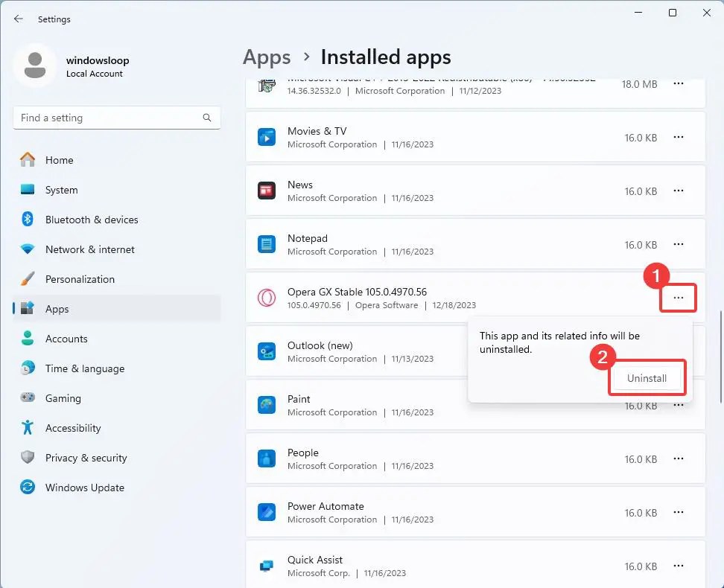
Task: Open Time & language settings
Action: pos(117,368)
